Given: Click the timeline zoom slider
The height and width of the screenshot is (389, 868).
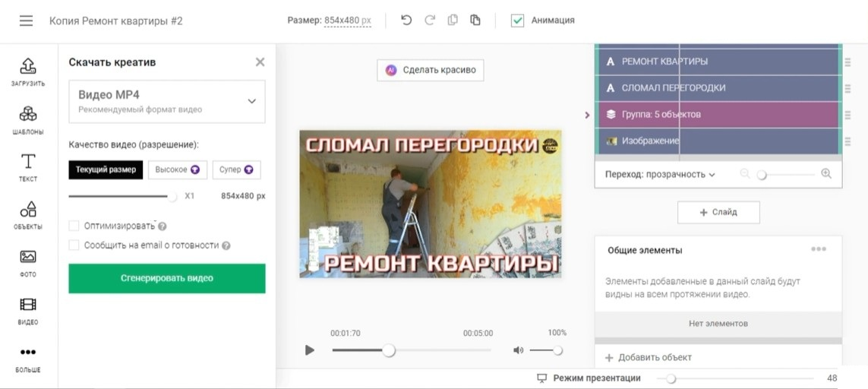Looking at the screenshot, I should click(x=786, y=175).
